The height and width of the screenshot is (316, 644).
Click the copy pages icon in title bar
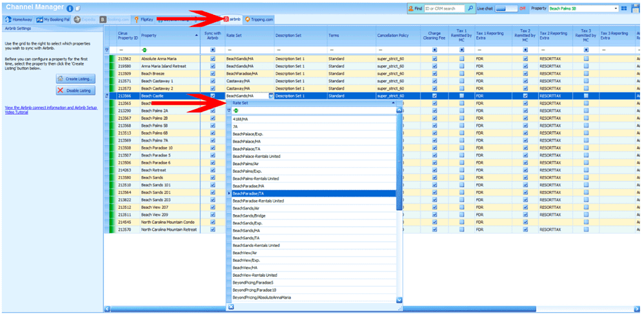[78, 8]
